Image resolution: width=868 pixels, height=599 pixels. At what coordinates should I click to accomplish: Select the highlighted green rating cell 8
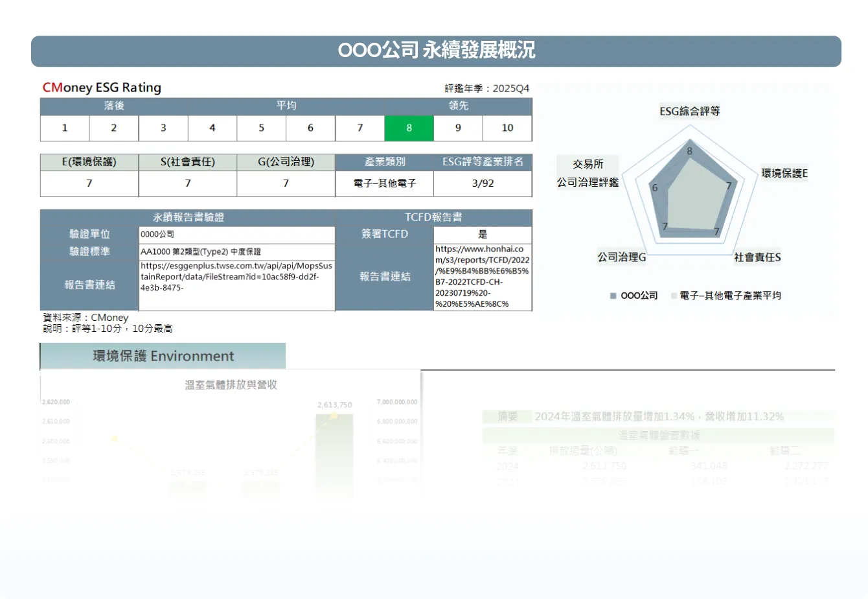pyautogui.click(x=409, y=128)
